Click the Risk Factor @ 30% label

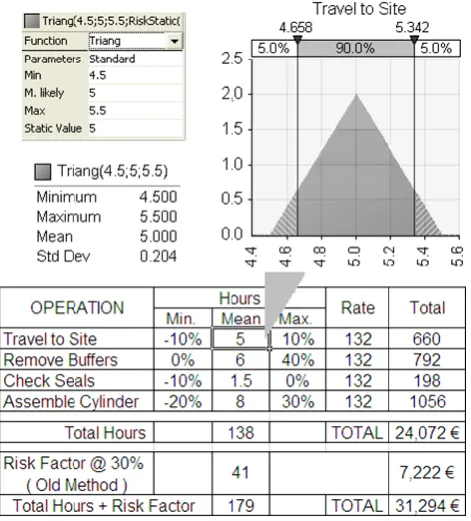[x=73, y=463]
